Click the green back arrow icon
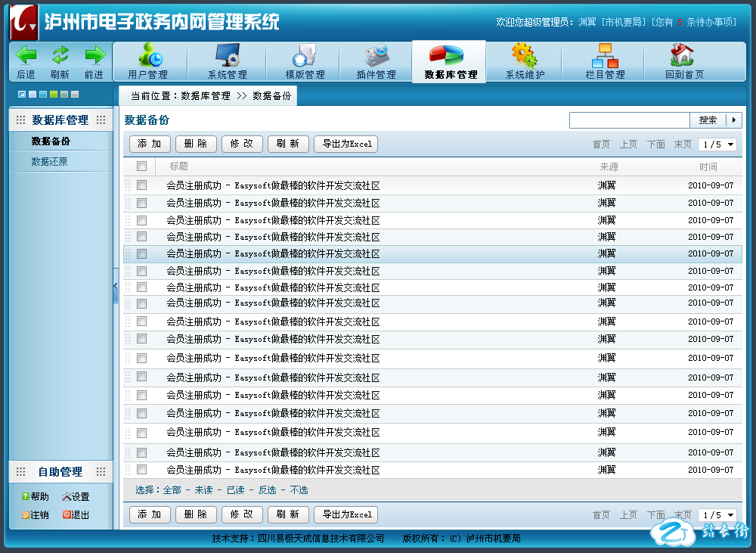The width and height of the screenshot is (756, 553). pos(26,55)
